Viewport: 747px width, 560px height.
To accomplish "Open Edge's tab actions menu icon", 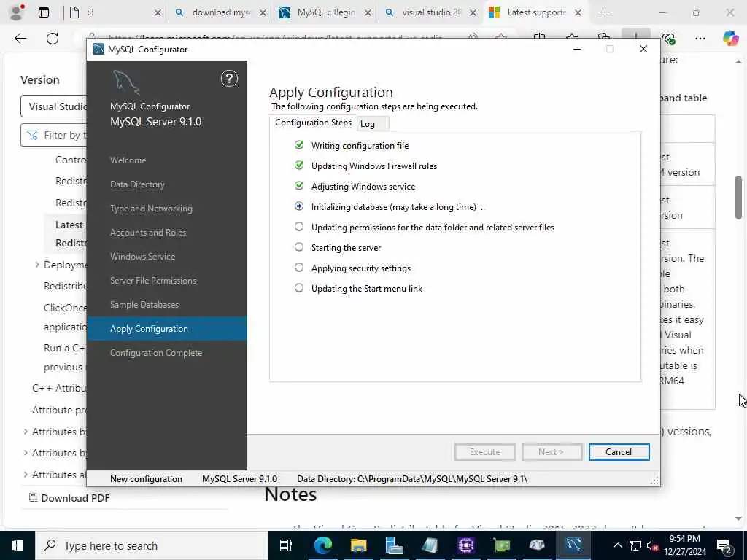I will click(x=44, y=13).
